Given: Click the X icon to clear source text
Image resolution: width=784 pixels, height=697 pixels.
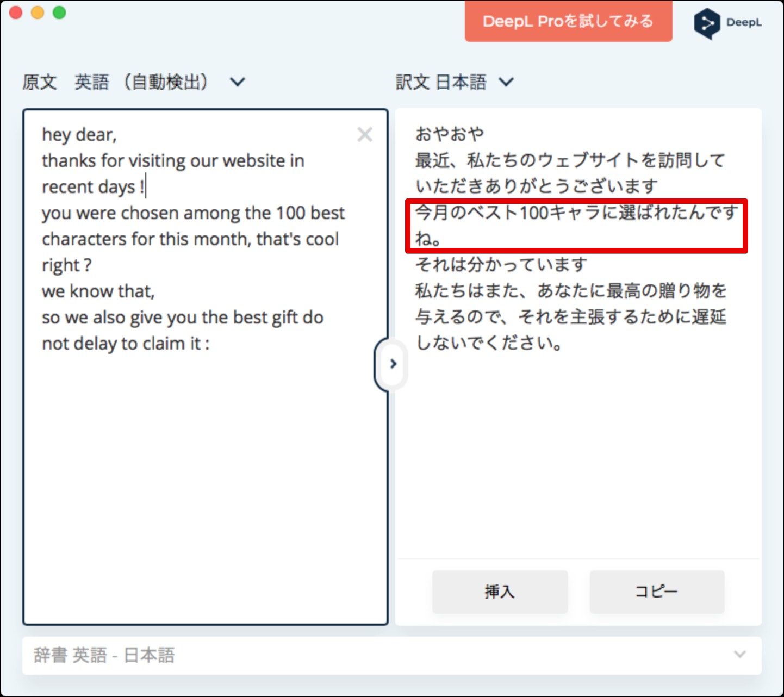Looking at the screenshot, I should pyautogui.click(x=365, y=134).
